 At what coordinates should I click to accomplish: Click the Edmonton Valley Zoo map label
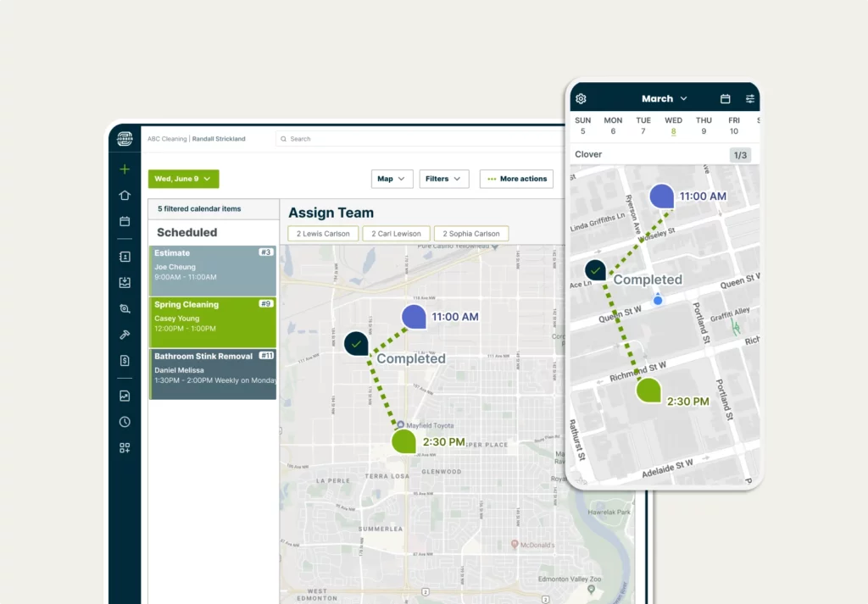(x=570, y=579)
